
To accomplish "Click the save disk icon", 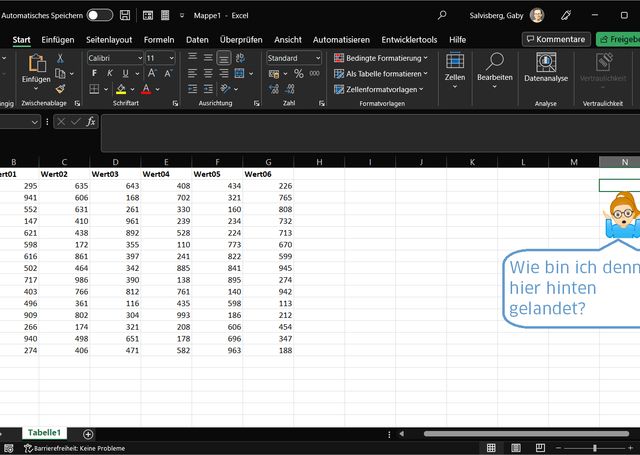I will point(124,15).
